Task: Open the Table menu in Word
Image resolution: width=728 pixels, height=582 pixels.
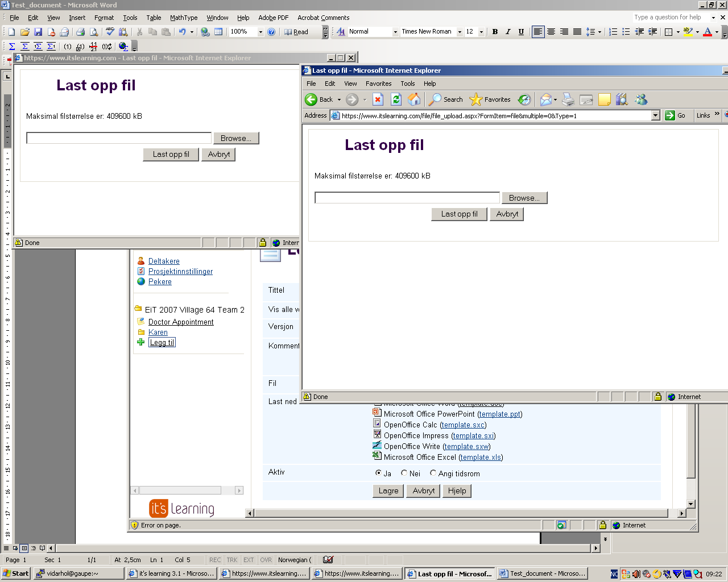Action: [154, 18]
